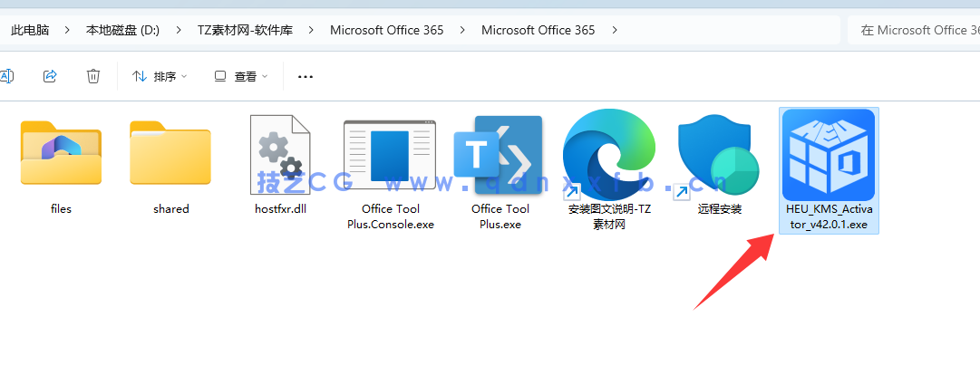980x365 pixels.
Task: Open the more options ellipsis menu
Action: [305, 77]
